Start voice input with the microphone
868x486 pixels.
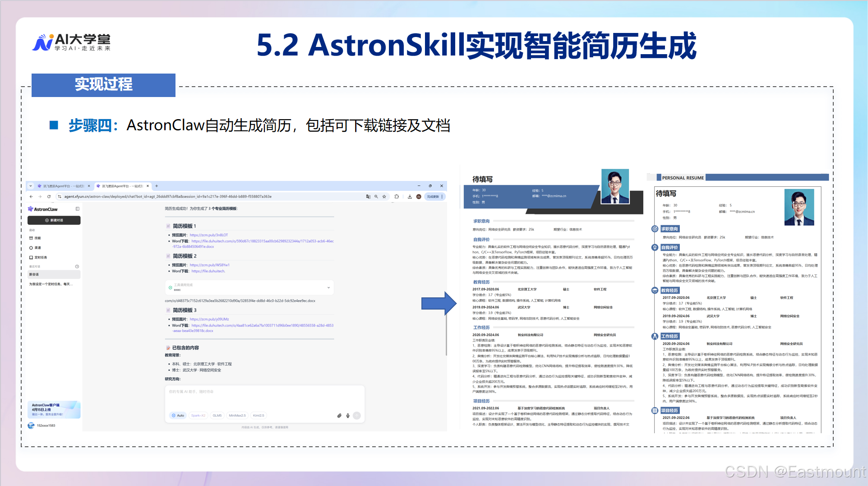pos(348,416)
